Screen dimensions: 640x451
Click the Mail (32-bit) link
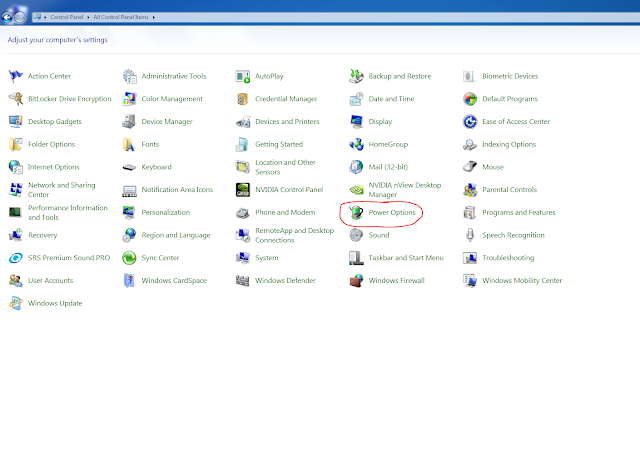tap(388, 167)
